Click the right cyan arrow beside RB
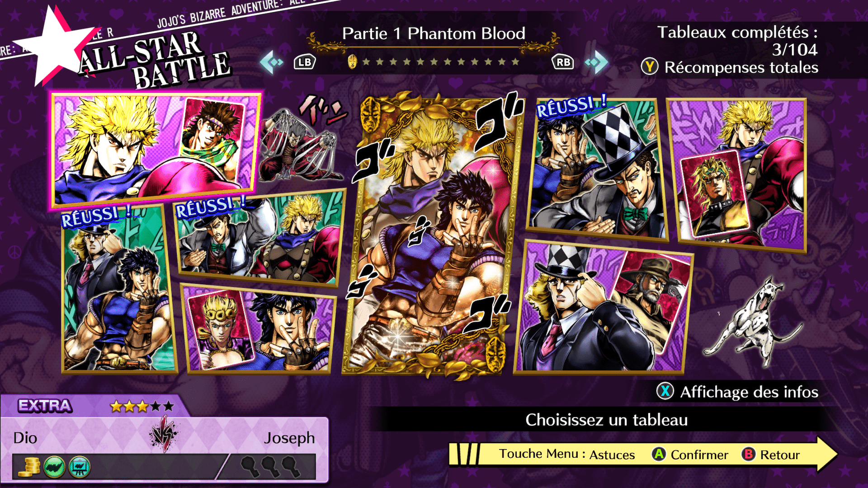The width and height of the screenshot is (868, 488). 596,62
